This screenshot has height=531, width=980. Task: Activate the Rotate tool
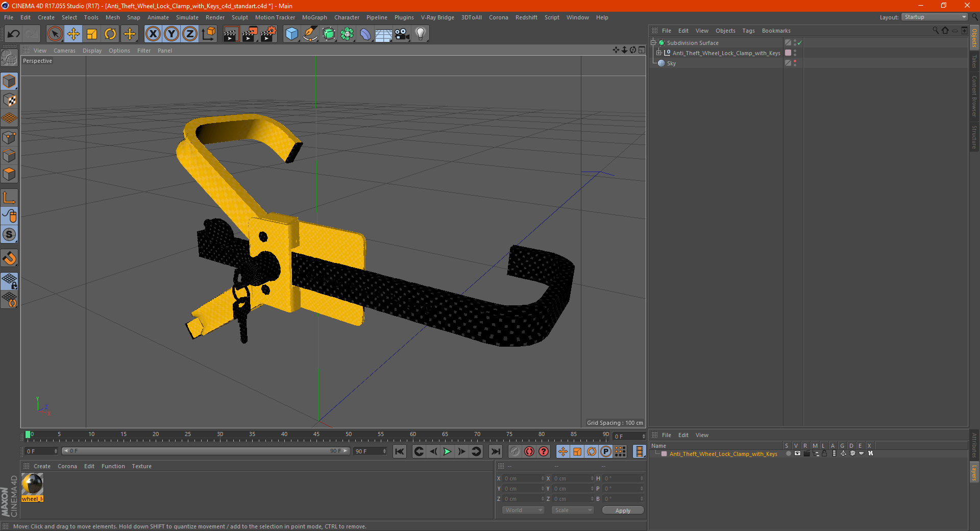click(x=110, y=34)
